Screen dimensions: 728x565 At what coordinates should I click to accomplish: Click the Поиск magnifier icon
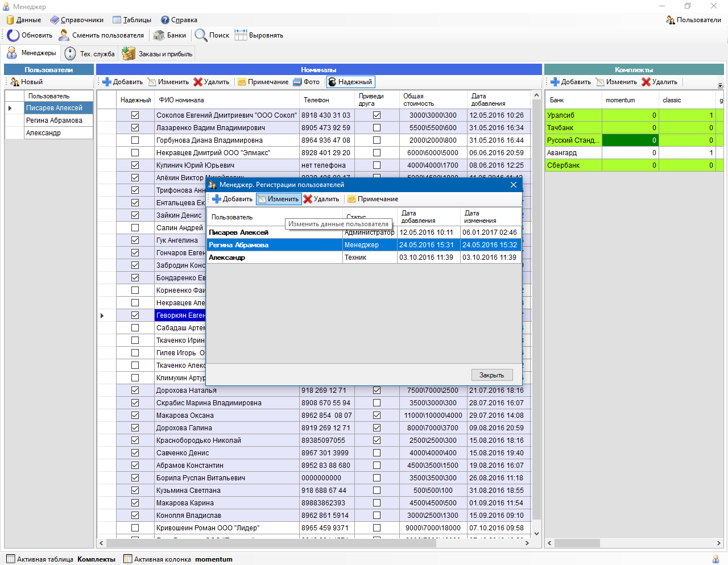201,35
